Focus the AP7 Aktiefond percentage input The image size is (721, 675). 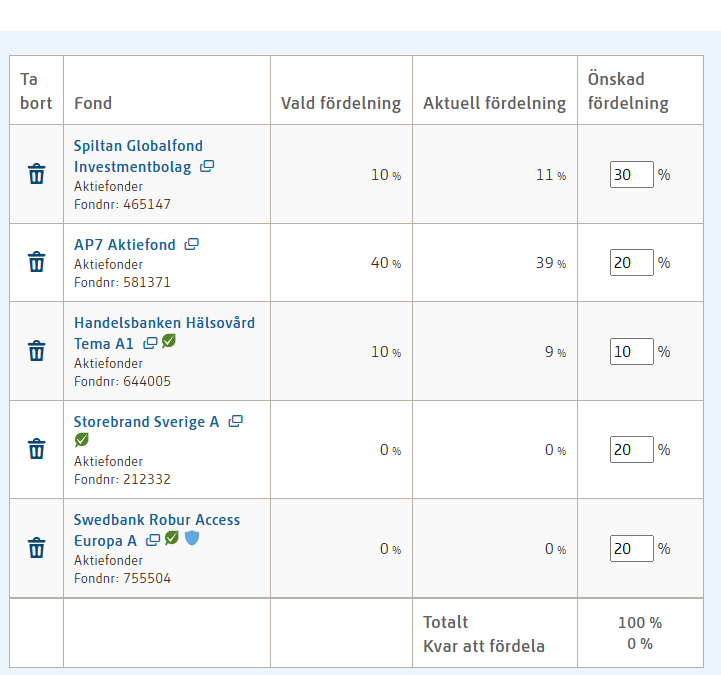(631, 262)
